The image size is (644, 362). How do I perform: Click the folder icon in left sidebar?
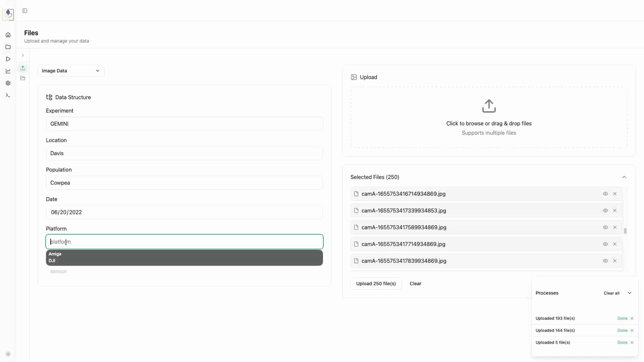(8, 47)
